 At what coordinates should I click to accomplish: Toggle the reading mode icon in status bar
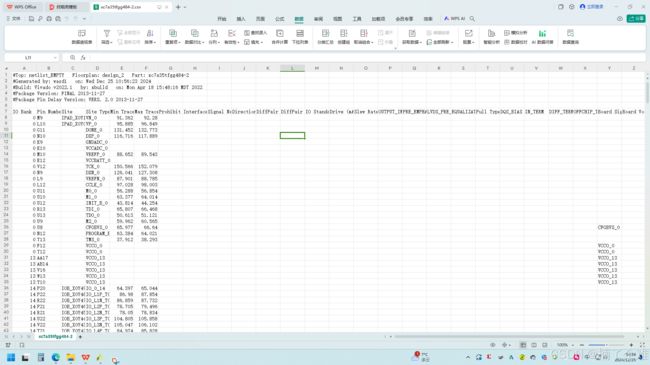click(504, 345)
